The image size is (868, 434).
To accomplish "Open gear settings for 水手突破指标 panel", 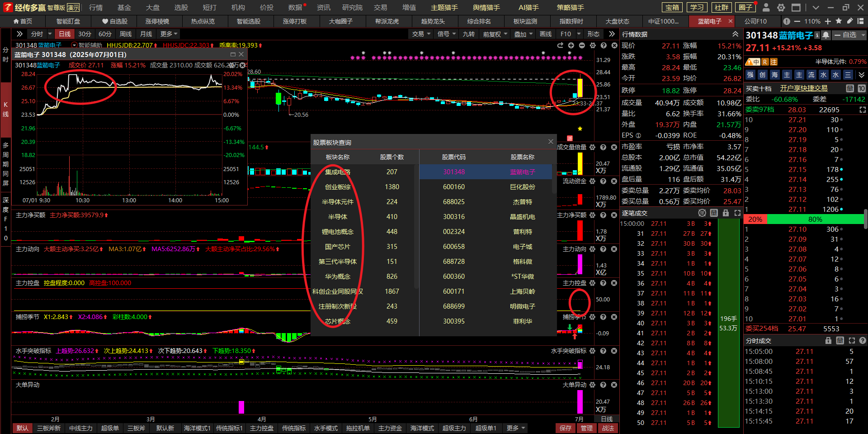I will (592, 351).
